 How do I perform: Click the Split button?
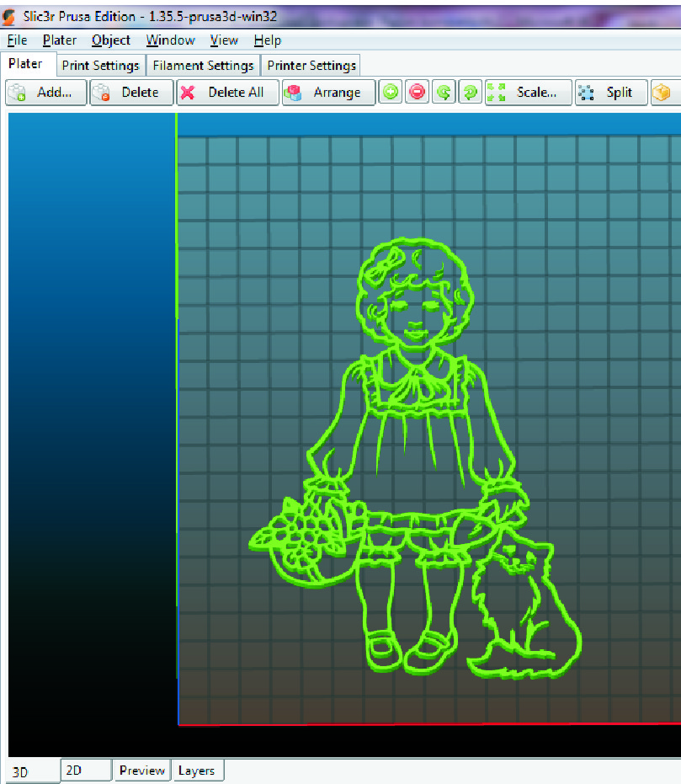click(x=611, y=93)
